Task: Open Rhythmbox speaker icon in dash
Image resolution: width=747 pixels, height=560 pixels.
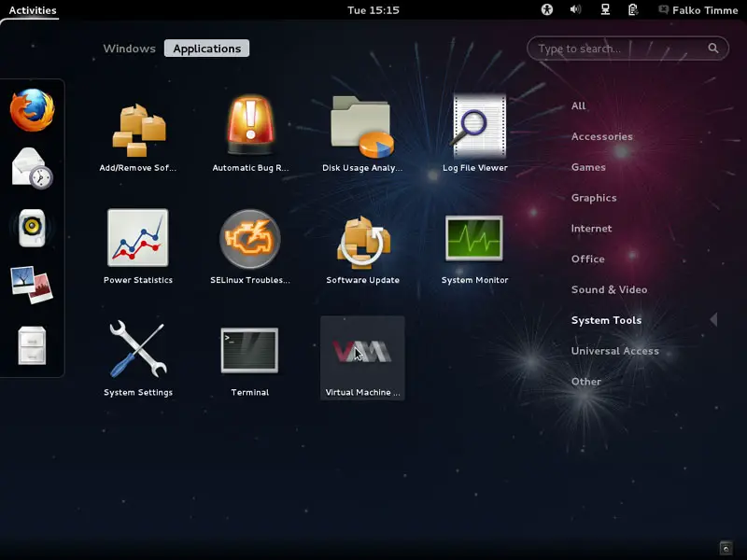Action: coord(32,228)
